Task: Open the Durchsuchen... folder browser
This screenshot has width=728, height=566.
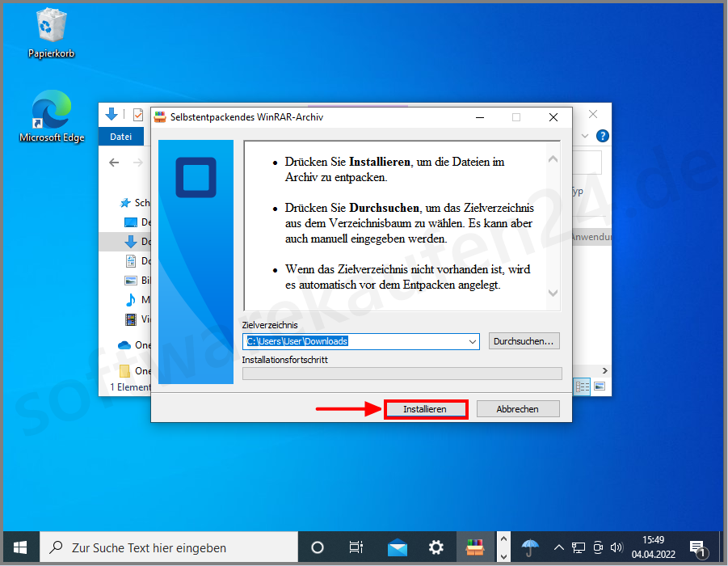Action: [x=524, y=341]
